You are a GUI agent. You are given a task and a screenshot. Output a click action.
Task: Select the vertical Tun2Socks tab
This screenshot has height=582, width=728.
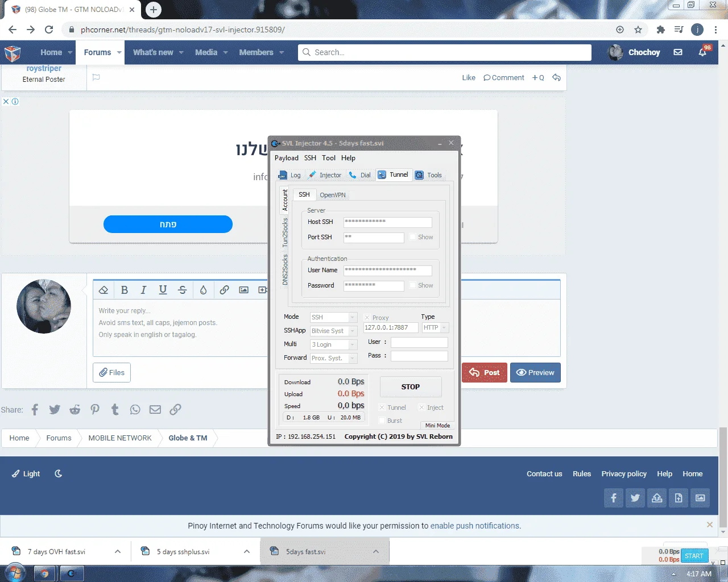pyautogui.click(x=285, y=232)
